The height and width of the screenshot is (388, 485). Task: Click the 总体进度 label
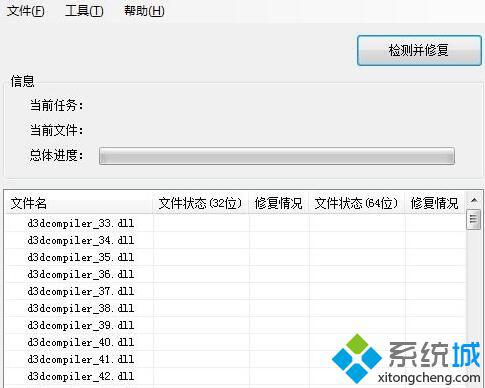coord(56,155)
